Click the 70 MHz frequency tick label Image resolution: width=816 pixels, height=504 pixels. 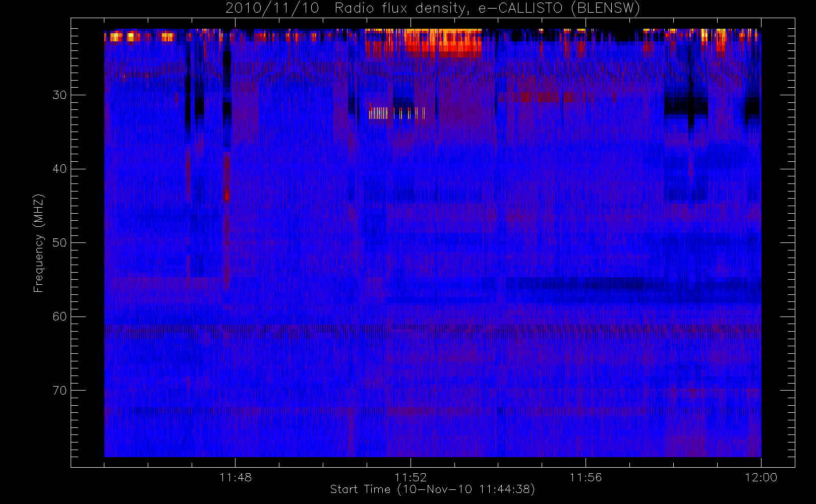(60, 390)
